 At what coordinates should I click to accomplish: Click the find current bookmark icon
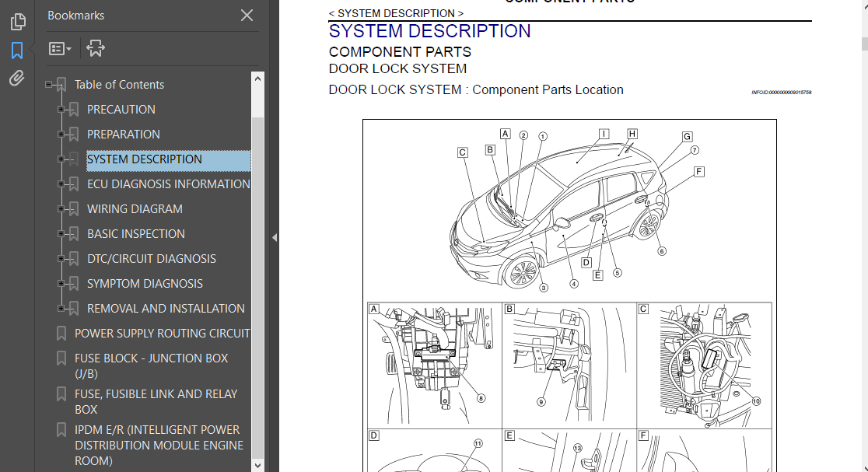[x=95, y=48]
